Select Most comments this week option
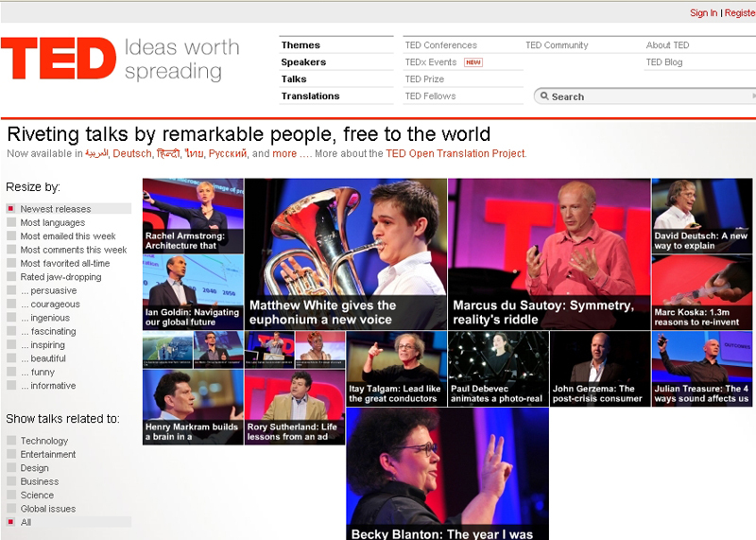 click(x=68, y=250)
